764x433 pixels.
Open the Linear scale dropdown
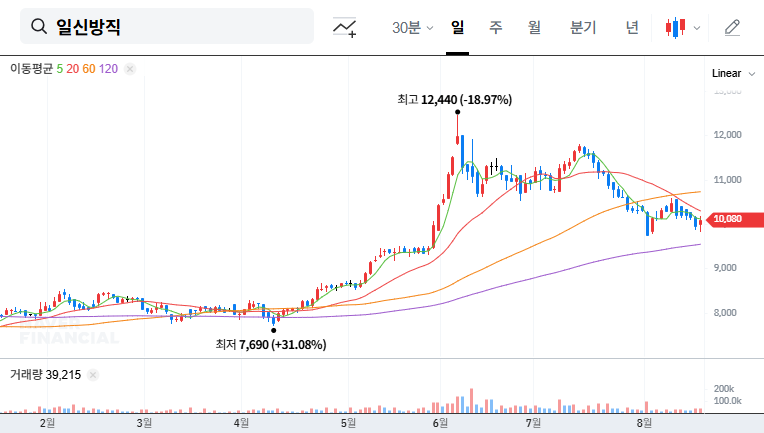tap(726, 74)
